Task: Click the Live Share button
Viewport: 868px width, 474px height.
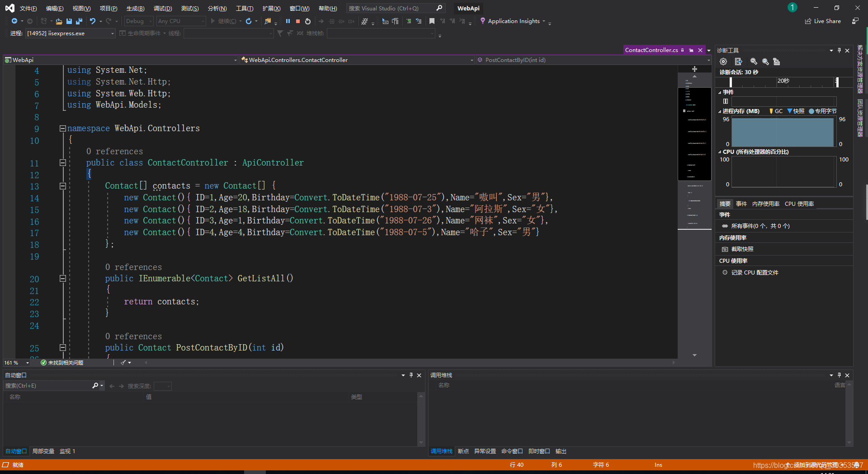Action: [823, 21]
